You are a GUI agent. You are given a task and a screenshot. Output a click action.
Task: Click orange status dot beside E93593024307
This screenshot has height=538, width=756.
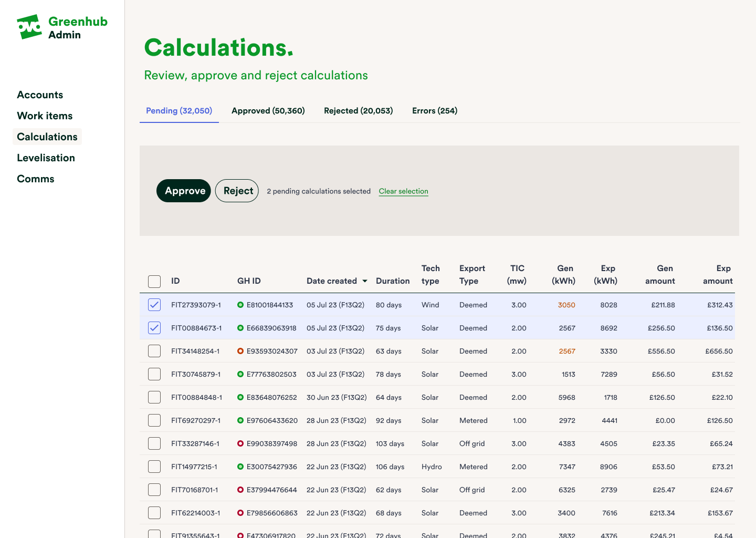[x=240, y=351]
